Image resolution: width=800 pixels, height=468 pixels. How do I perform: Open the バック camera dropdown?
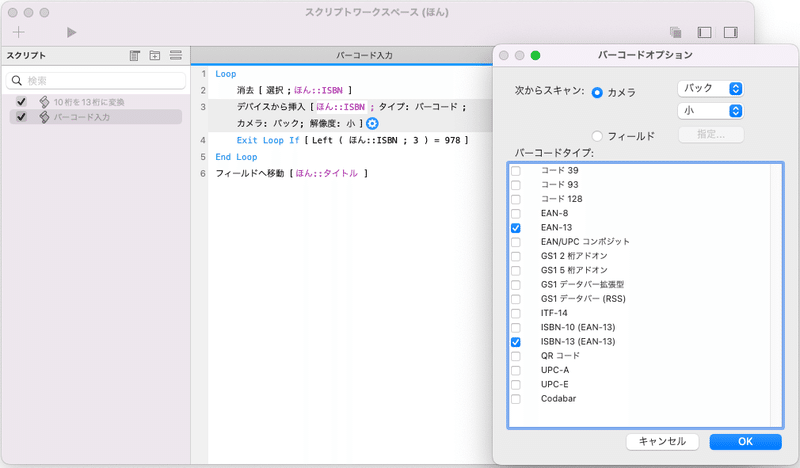(x=710, y=88)
